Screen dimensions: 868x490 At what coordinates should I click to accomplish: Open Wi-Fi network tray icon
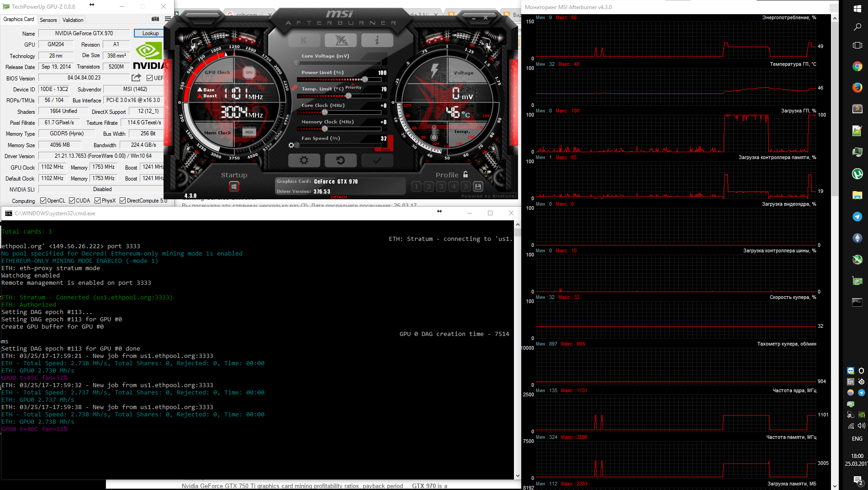coord(851,426)
